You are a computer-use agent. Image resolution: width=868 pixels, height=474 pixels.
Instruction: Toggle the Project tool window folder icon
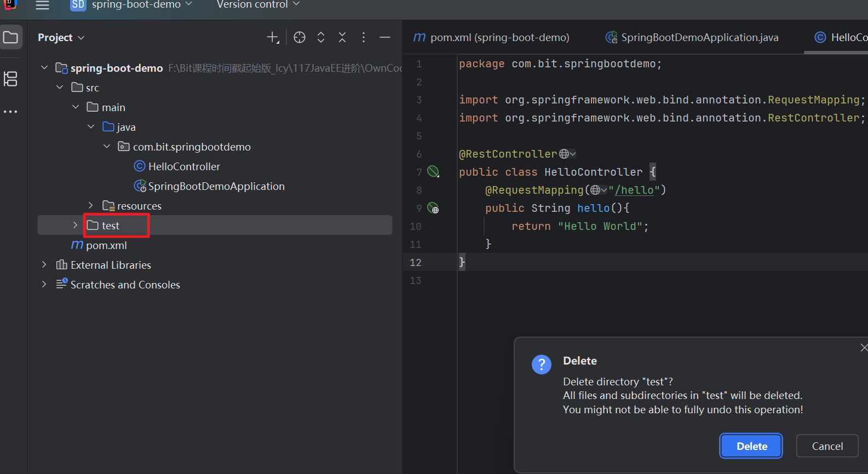tap(11, 37)
